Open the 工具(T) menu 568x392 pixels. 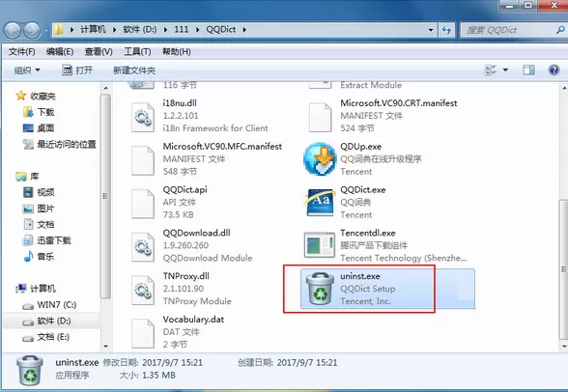[137, 52]
